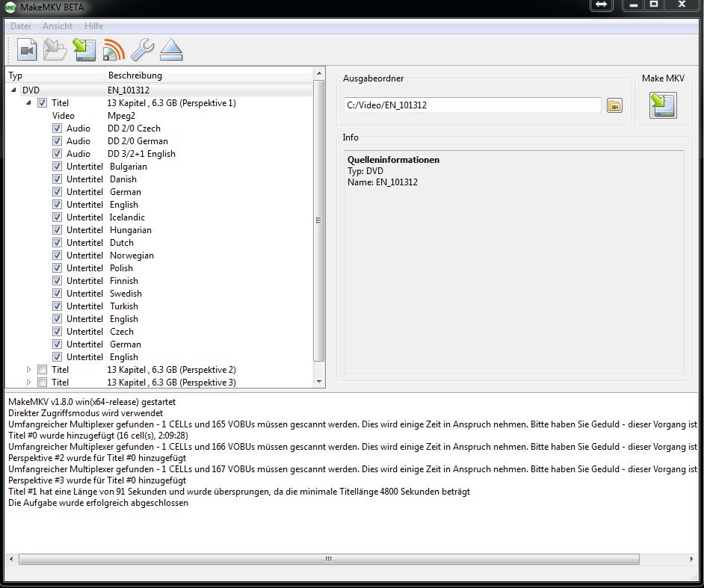Uncheck Untertitel Hungarian
Viewport: 704px width, 588px height.
pos(57,230)
